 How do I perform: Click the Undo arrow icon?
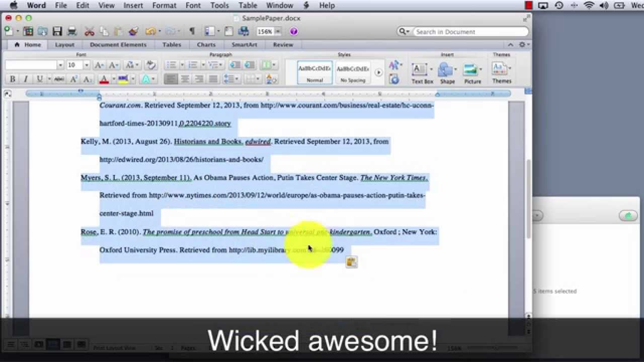click(150, 32)
